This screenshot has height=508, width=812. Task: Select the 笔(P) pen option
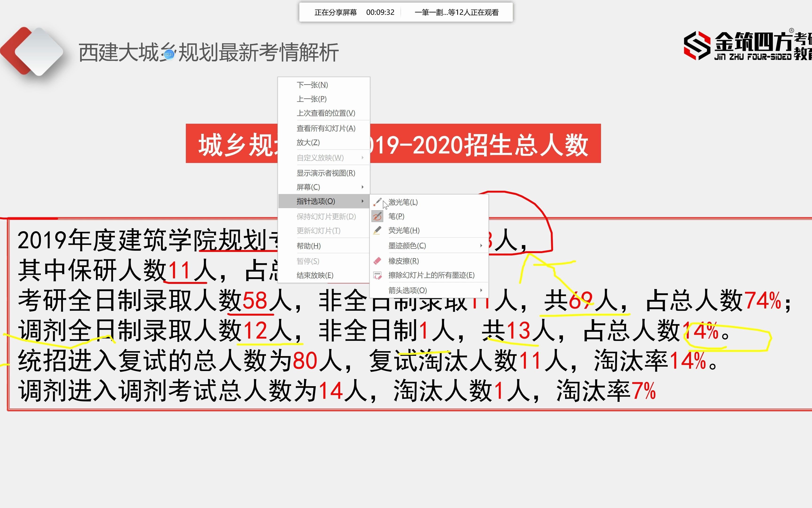click(429, 216)
